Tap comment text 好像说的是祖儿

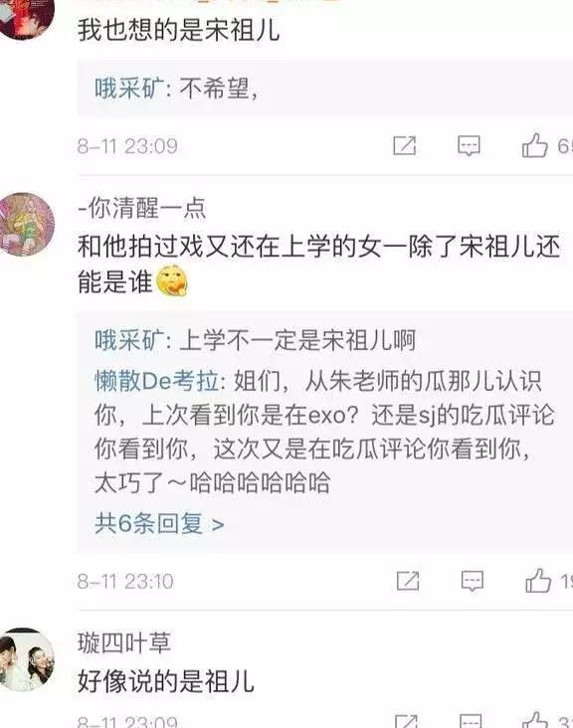(x=166, y=681)
